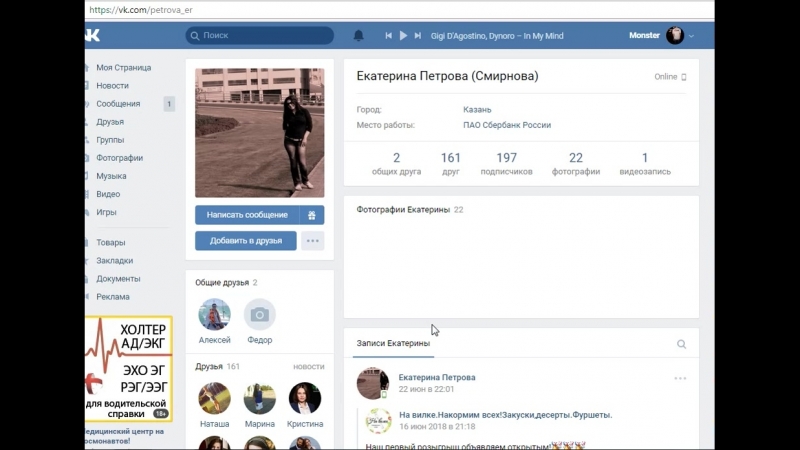Screen dimensions: 800x450
Task: Search wall posts with magnifier icon
Action: click(681, 344)
